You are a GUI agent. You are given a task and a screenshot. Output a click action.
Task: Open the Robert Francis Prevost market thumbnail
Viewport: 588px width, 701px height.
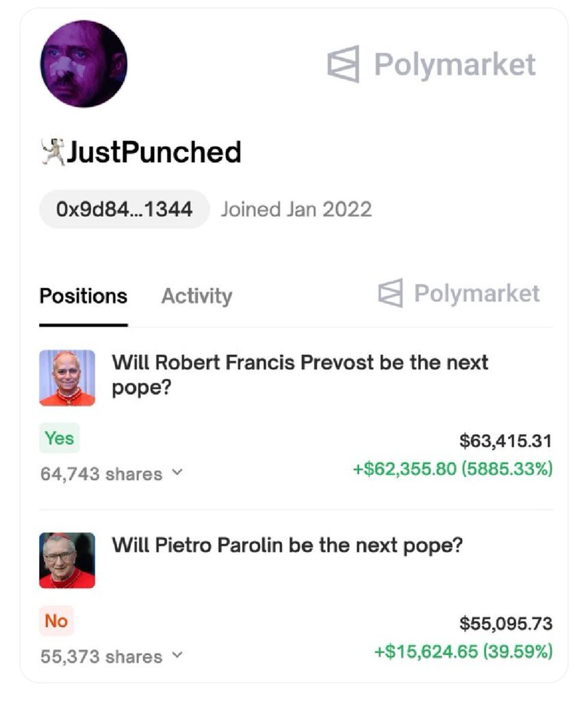[x=67, y=378]
